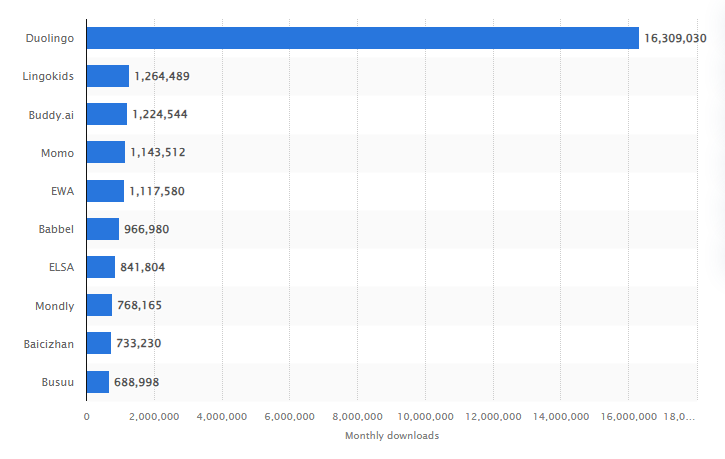The image size is (725, 459).
Task: Click the Lingokids axis label
Action: [x=48, y=76]
